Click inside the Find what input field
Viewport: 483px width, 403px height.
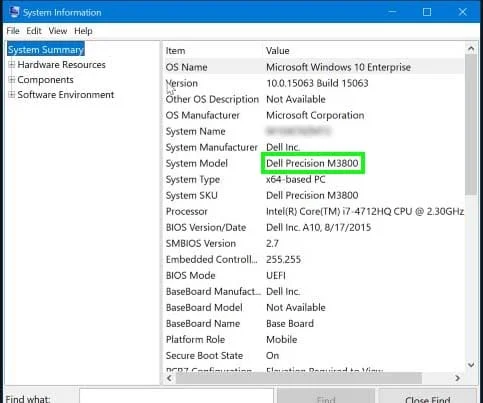[x=176, y=397]
